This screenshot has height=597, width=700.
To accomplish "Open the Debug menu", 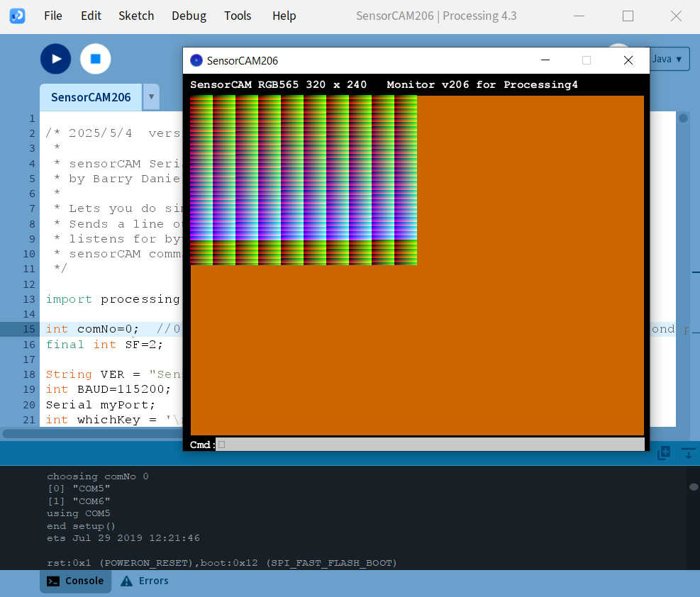I will (x=189, y=15).
